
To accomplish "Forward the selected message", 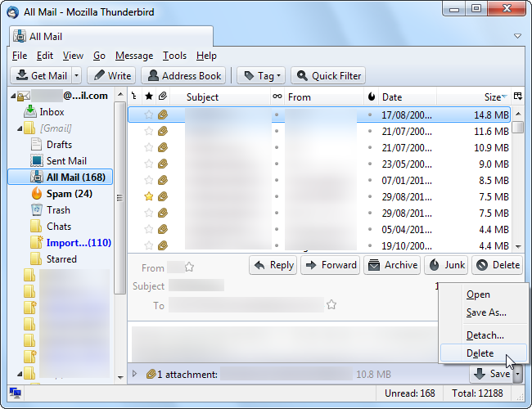I will coord(330,265).
